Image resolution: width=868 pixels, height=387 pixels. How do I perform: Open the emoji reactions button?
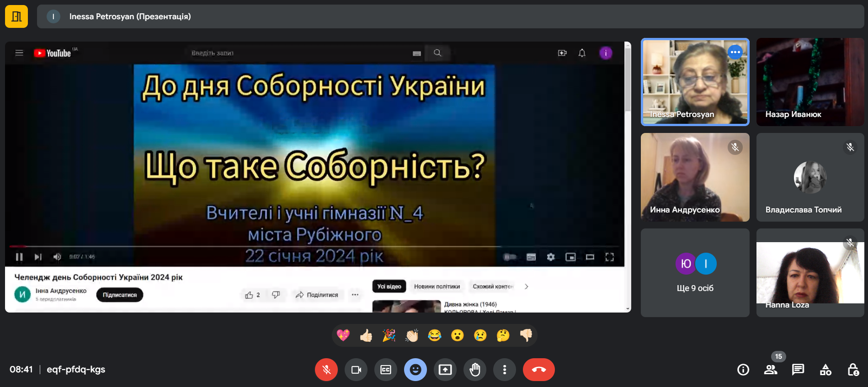[415, 370]
